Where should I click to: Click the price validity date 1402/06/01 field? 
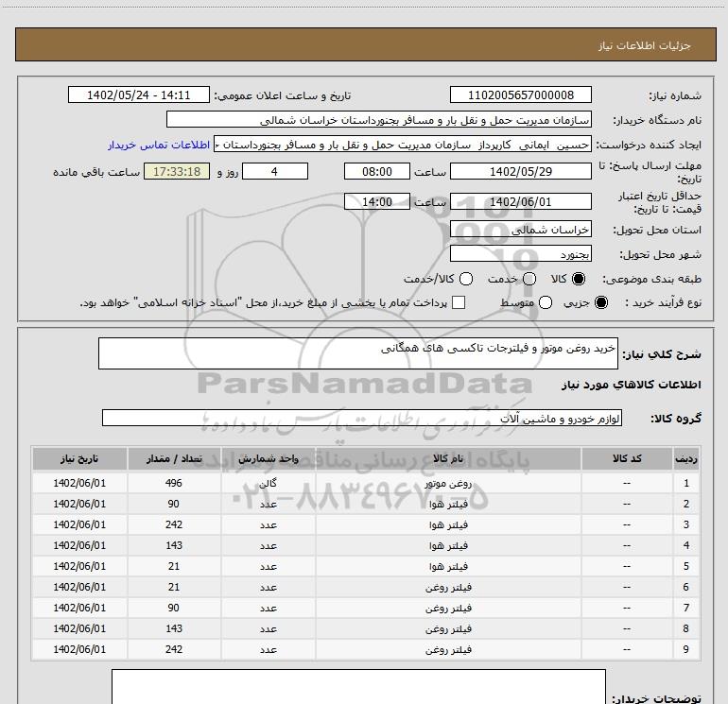click(x=520, y=202)
